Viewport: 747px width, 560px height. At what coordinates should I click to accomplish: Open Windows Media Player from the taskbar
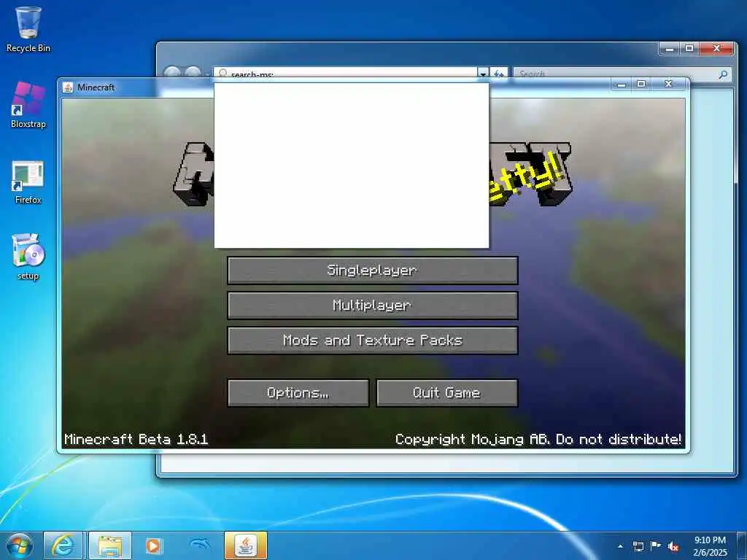[153, 545]
